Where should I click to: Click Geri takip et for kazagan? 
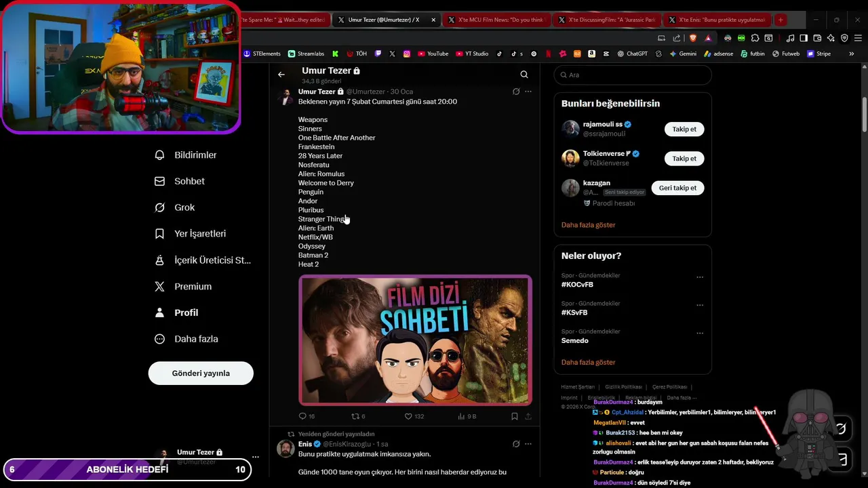(677, 188)
